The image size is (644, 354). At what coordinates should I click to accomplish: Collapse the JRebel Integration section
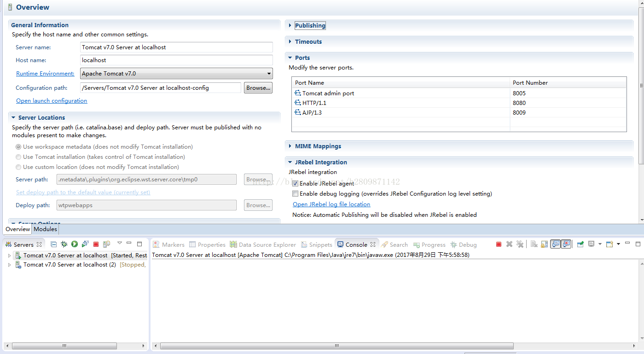pyautogui.click(x=290, y=162)
